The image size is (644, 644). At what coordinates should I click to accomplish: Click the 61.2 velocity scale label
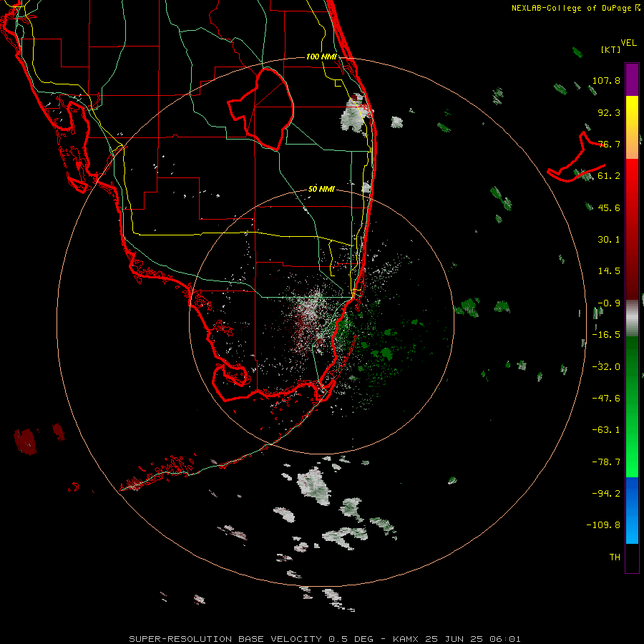609,176
